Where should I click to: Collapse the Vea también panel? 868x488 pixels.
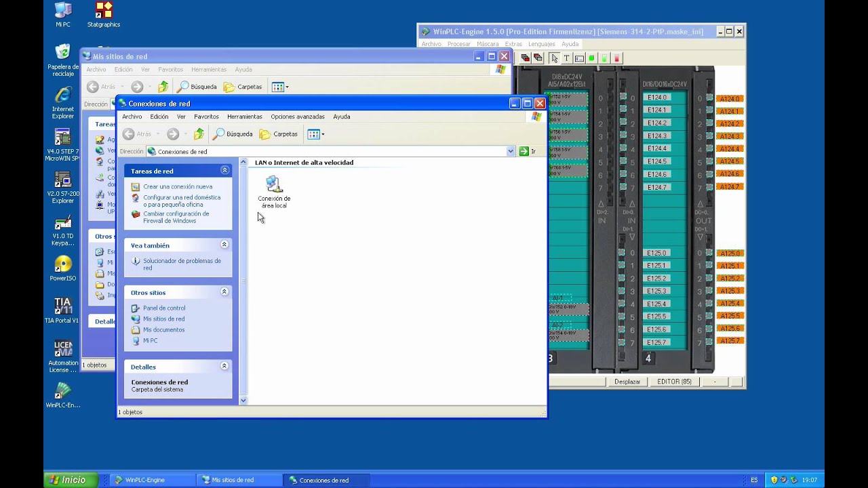click(x=224, y=245)
